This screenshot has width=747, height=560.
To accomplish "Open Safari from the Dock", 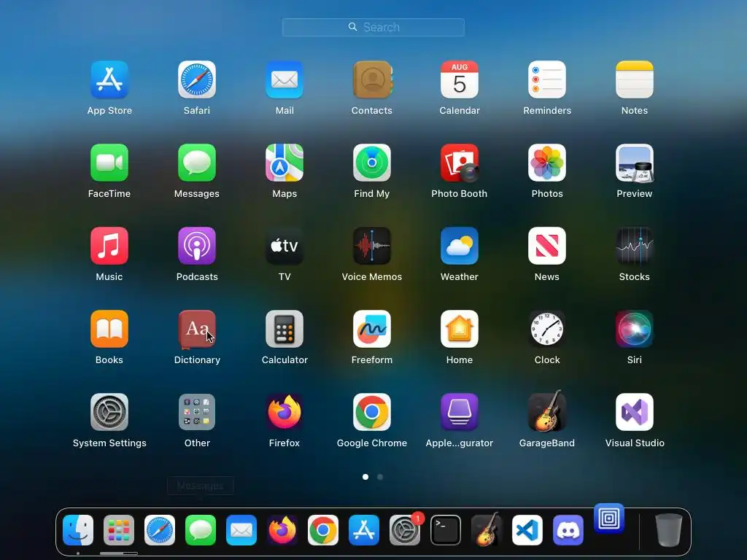I will pyautogui.click(x=160, y=530).
